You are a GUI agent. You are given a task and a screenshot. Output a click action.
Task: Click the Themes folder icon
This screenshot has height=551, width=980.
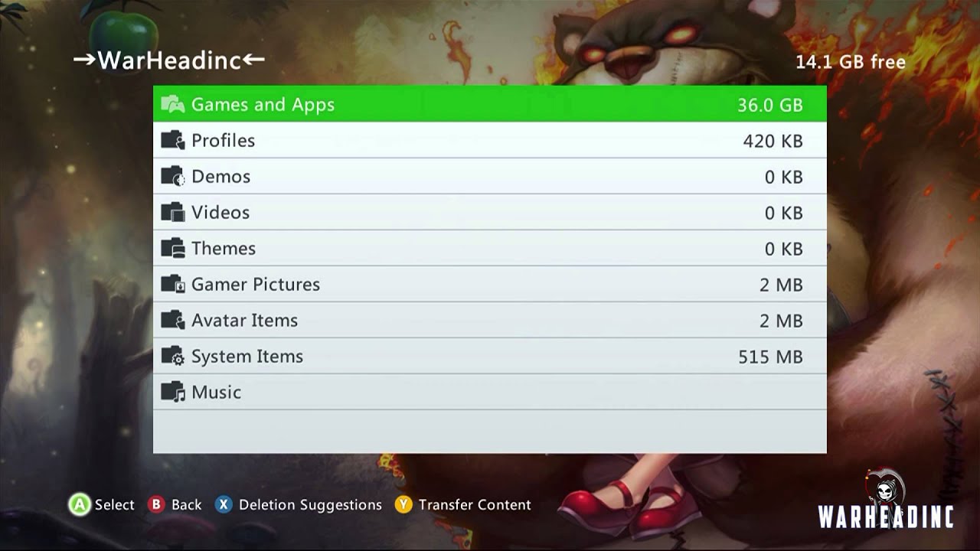click(x=173, y=249)
